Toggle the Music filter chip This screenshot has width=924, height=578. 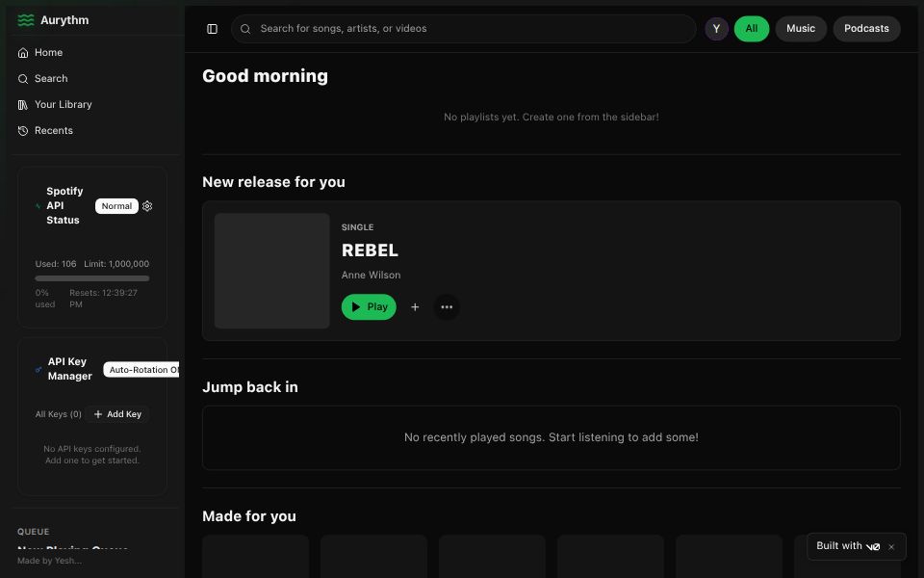click(x=800, y=28)
